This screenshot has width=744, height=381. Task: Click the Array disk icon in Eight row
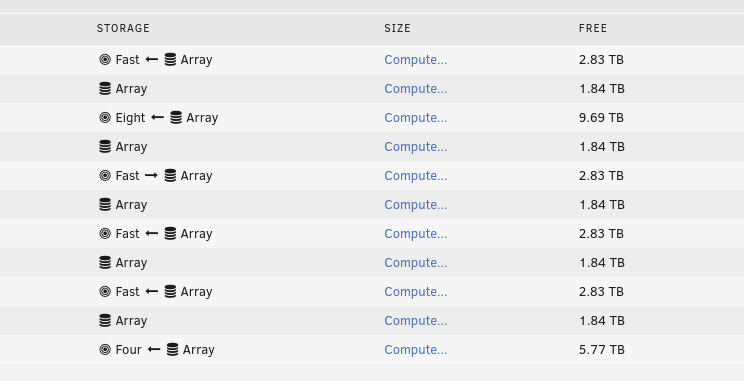pyautogui.click(x=176, y=117)
